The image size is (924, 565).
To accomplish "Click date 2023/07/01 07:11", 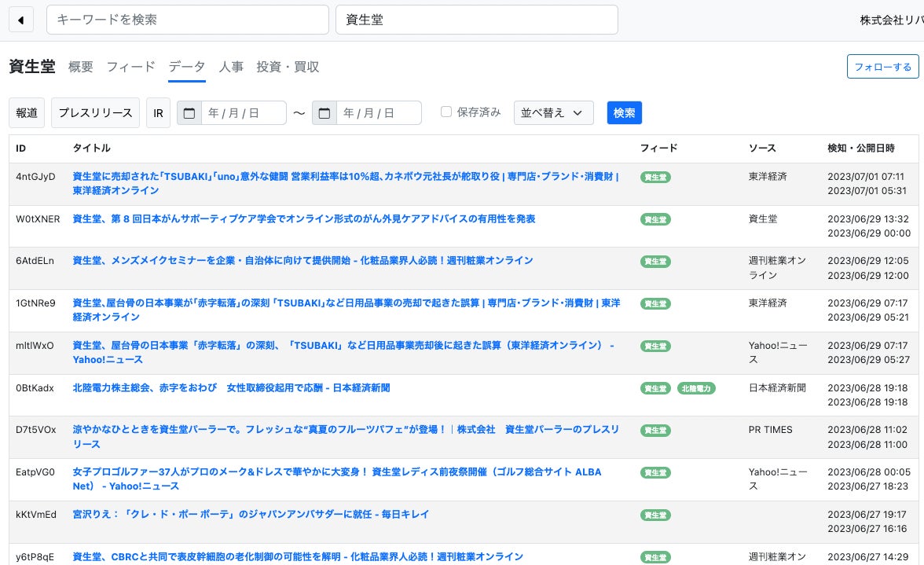I will (x=866, y=177).
